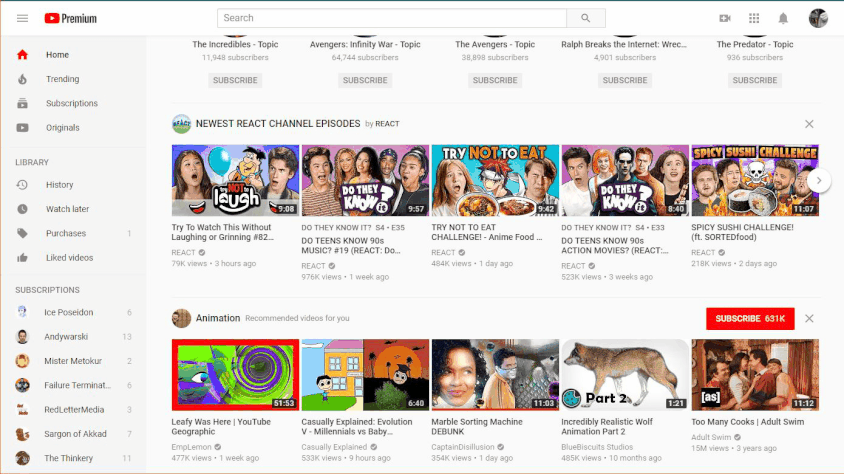
Task: Open the Try Not to Laugh thumbnail
Action: 235,180
